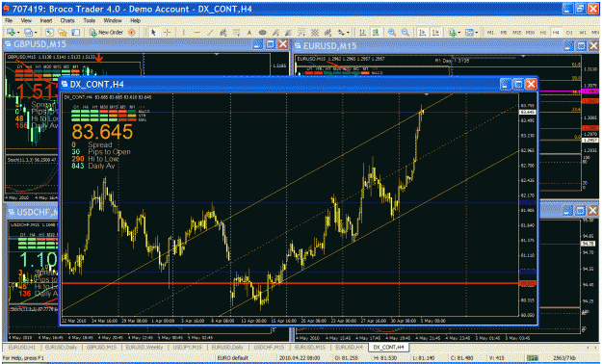602x364 pixels.
Task: Switch to the USDJPY,M15 chart tab
Action: [x=188, y=348]
